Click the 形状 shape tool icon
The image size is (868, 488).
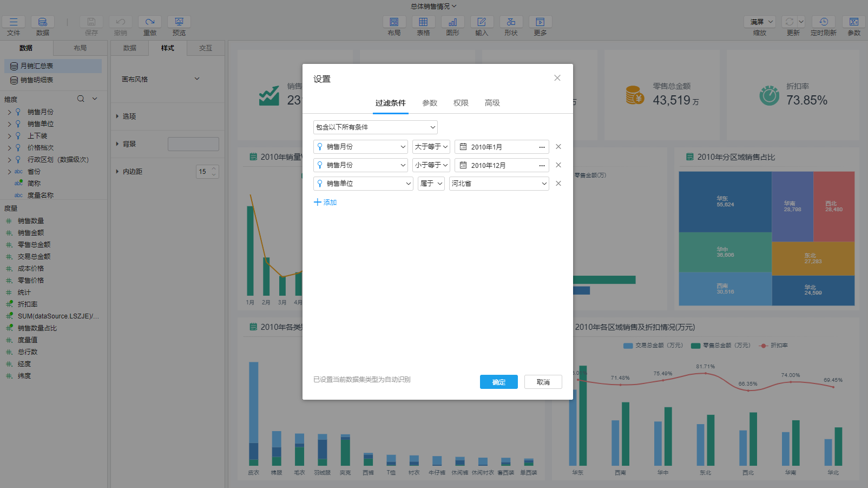click(x=511, y=22)
